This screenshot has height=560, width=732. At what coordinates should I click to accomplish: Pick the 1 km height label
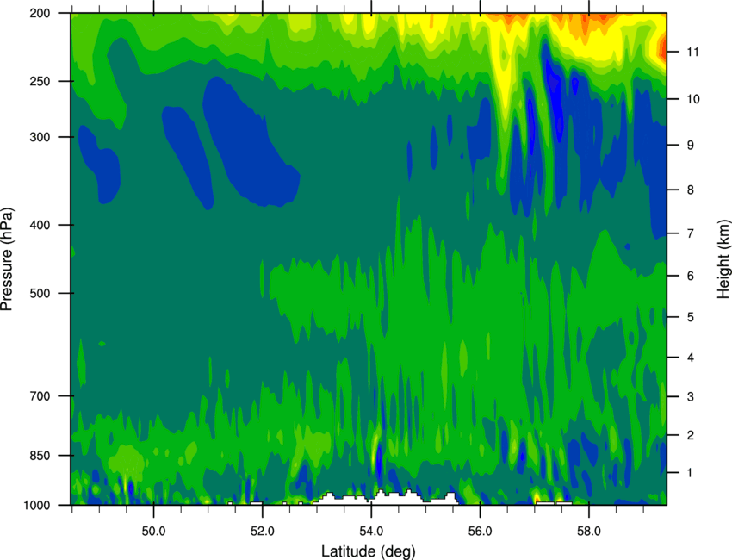pyautogui.click(x=690, y=473)
